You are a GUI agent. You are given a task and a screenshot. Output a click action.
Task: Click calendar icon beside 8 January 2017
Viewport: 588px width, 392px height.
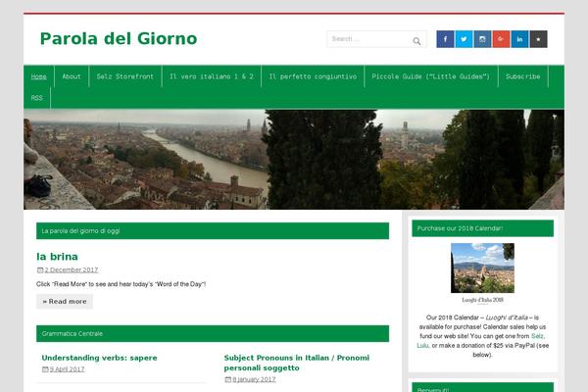[x=227, y=379]
